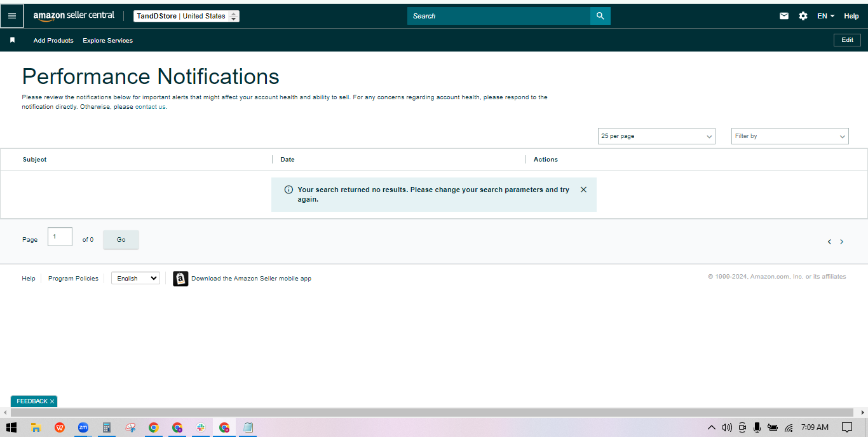Open Program Policies link
This screenshot has height=437, width=868.
(x=73, y=279)
